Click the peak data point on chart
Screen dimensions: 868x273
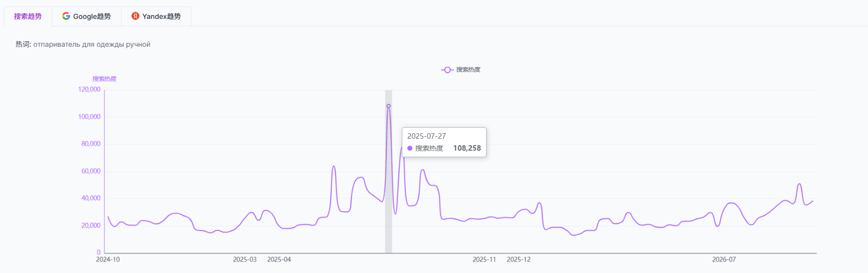(388, 106)
